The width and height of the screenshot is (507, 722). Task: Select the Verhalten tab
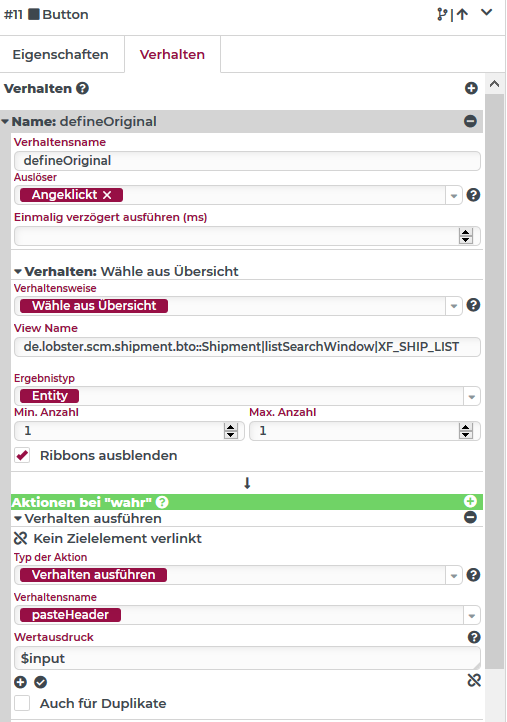click(x=172, y=54)
